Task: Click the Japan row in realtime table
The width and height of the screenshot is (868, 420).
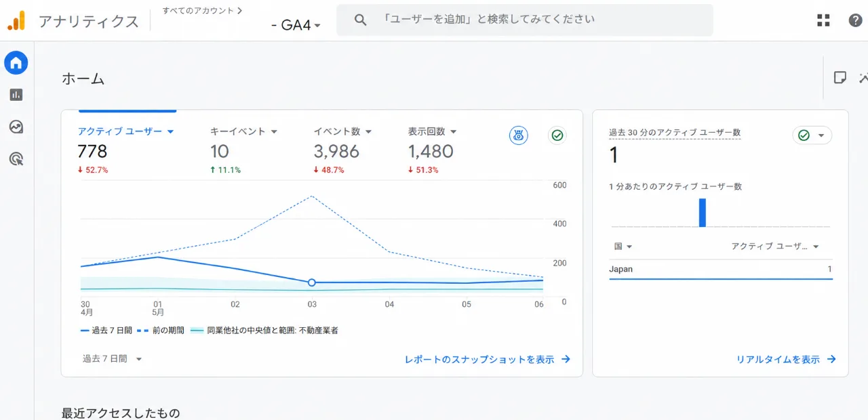Action: click(x=720, y=269)
